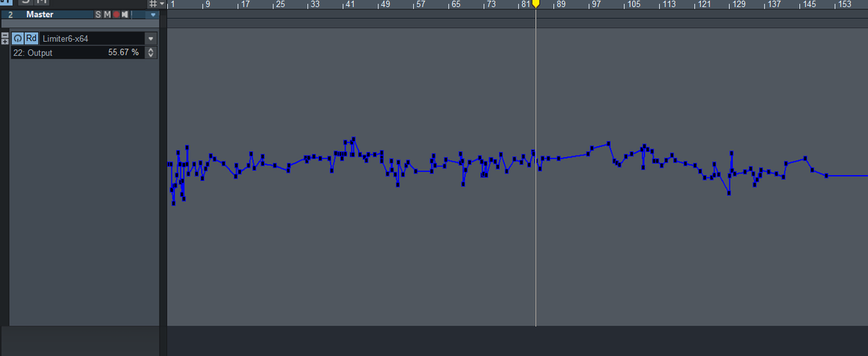Click the Limiter6-x64 device name field
Viewport: 868px width, 356px height.
coord(92,38)
